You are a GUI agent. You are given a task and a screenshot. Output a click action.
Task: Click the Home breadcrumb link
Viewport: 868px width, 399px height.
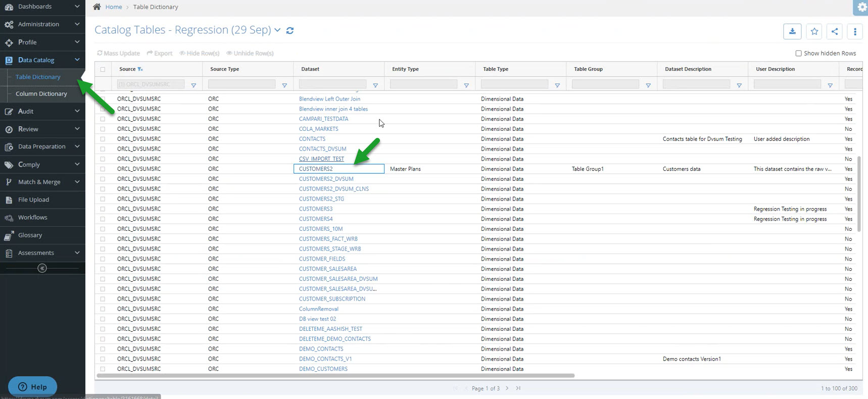114,7
